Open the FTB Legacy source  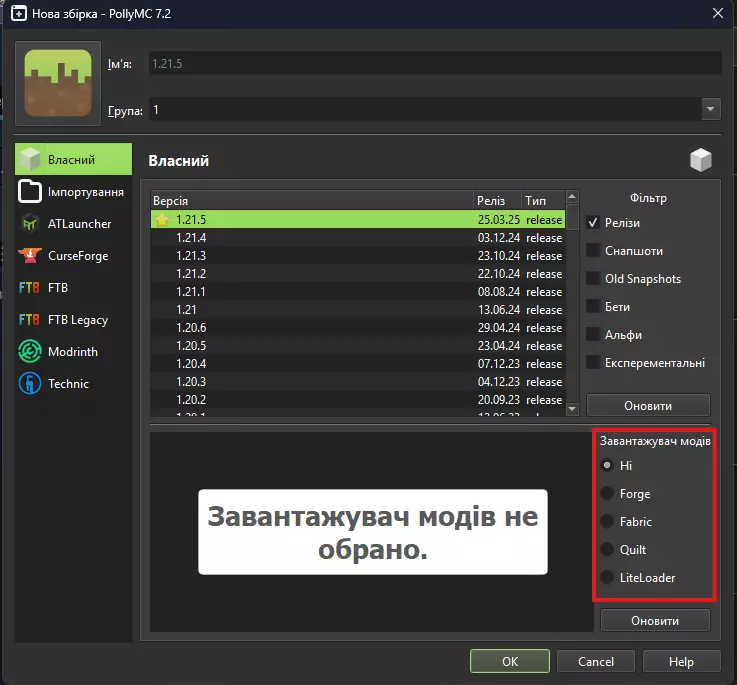coord(73,320)
